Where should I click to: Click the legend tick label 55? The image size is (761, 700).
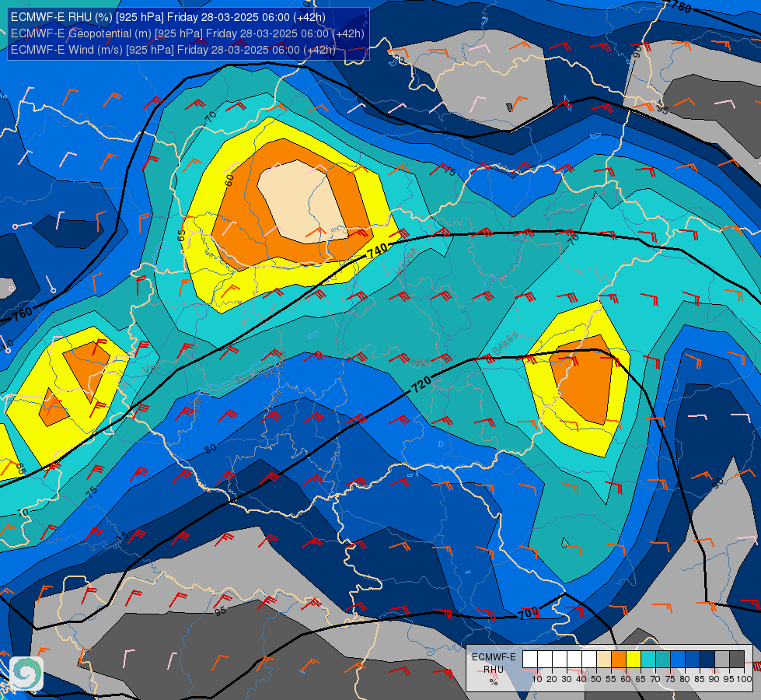pyautogui.click(x=611, y=679)
